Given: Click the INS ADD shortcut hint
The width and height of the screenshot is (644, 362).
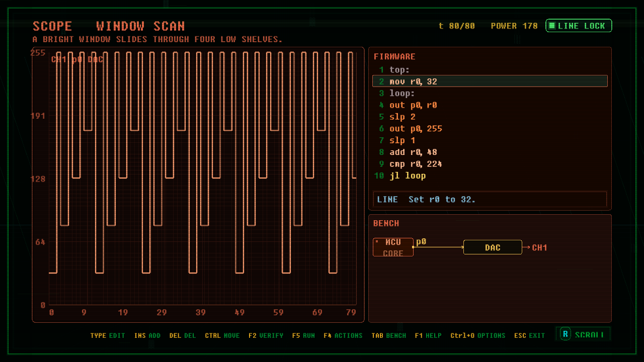Looking at the screenshot, I should click(x=147, y=335).
